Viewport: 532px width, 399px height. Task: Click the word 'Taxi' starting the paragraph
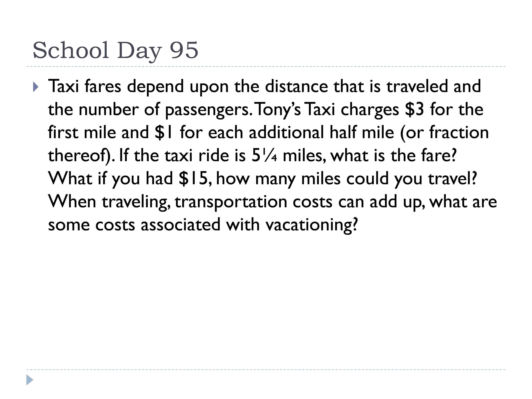[64, 86]
